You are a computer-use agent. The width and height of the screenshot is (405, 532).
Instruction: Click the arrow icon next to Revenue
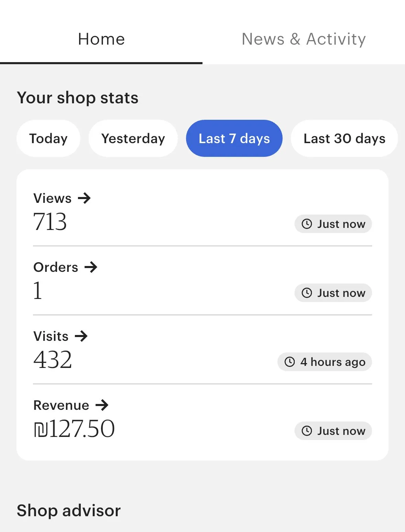[102, 405]
